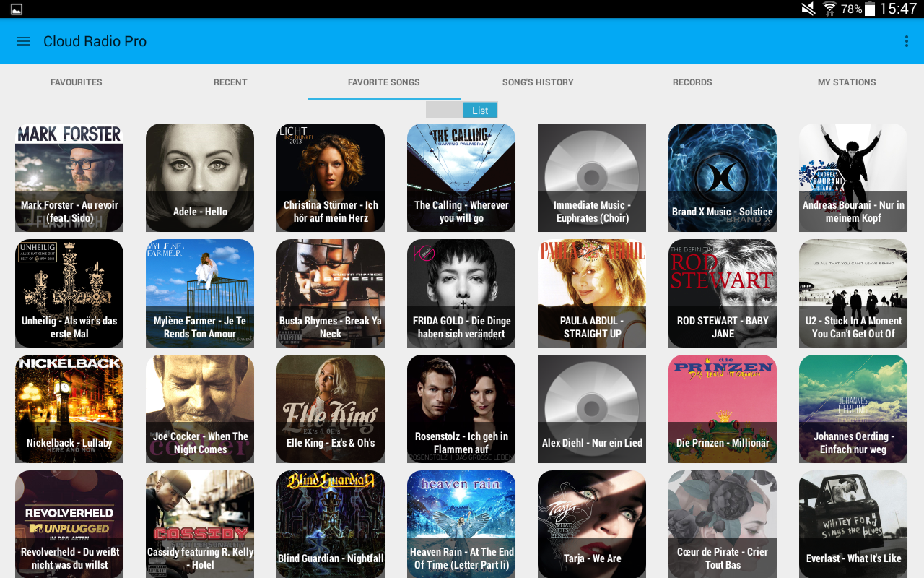Switch to the Favourites tab
924x578 pixels.
coord(77,82)
